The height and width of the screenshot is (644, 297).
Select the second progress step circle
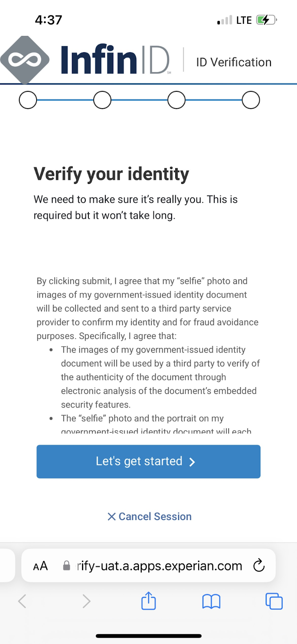[x=102, y=100]
